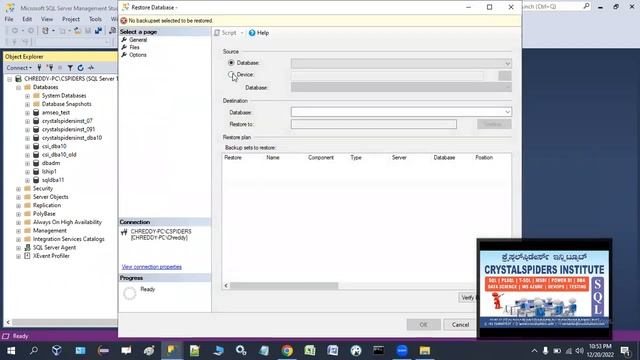This screenshot has height=360, width=640.
Task: Click the connect Object Explorer plug icon
Action: coord(40,68)
